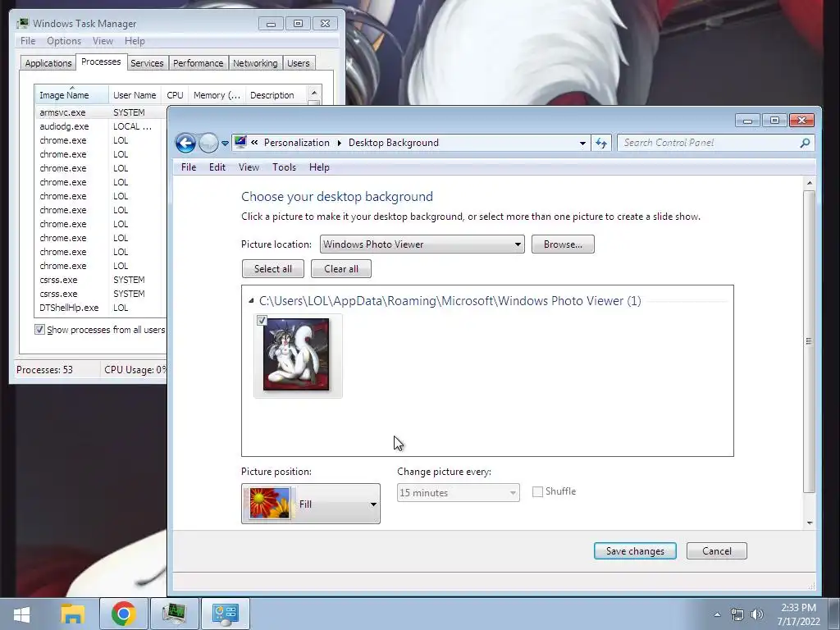The height and width of the screenshot is (630, 840).
Task: Open Google Chrome from the taskbar
Action: (x=123, y=614)
